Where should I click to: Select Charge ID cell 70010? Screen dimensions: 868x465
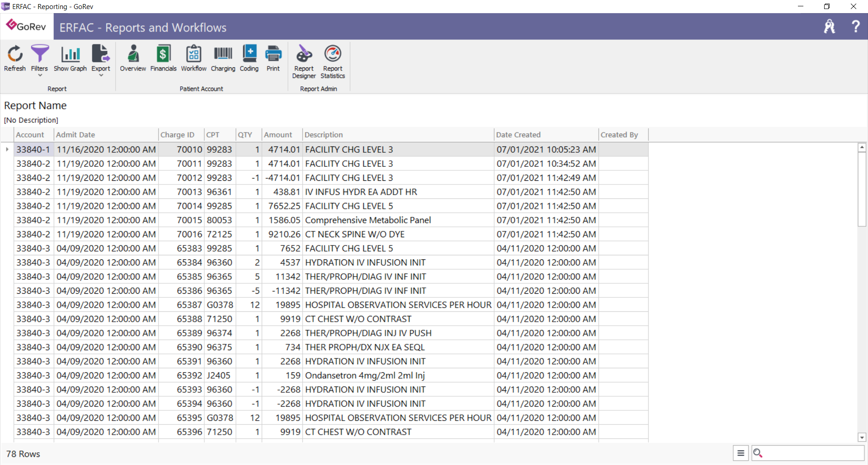[181, 149]
